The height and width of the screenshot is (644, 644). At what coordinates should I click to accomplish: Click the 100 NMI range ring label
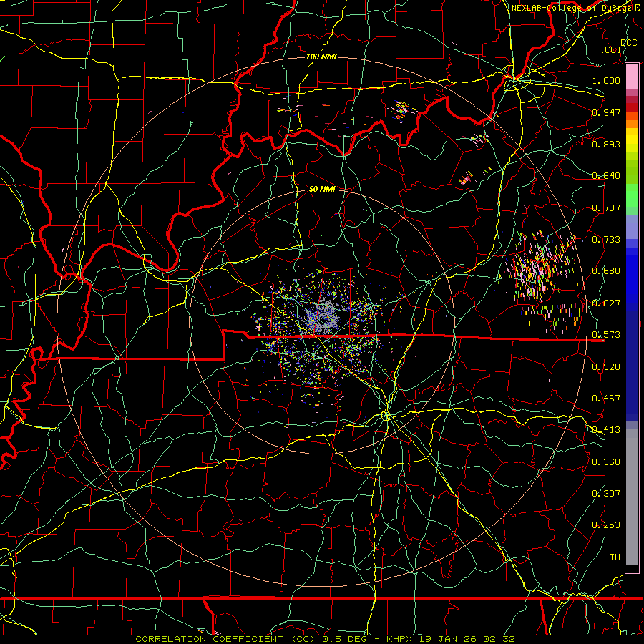[321, 57]
